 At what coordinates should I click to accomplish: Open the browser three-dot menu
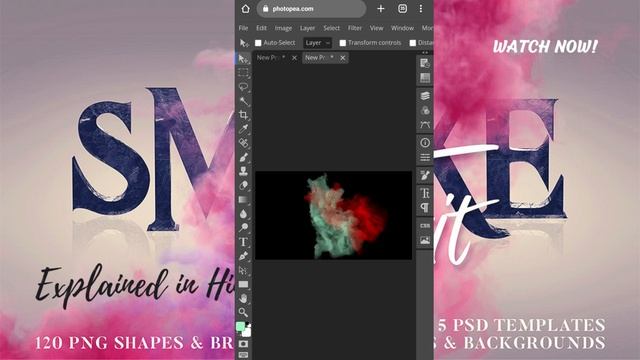421,9
